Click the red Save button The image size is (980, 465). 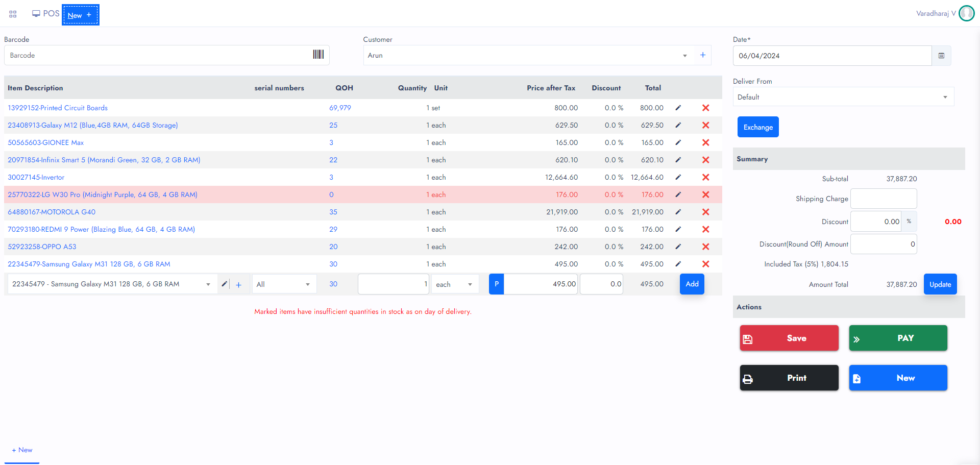[x=789, y=338]
